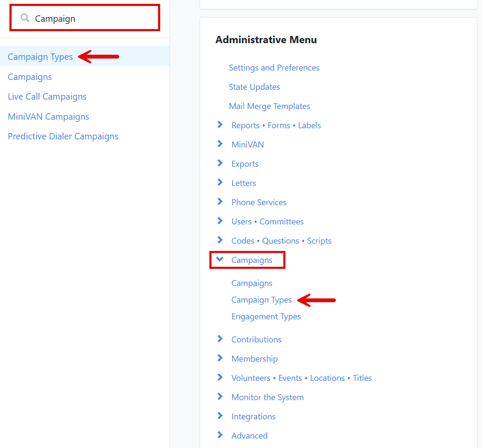Open MiniVAN Campaigns search result
Viewport: 482px width, 448px height.
click(49, 117)
